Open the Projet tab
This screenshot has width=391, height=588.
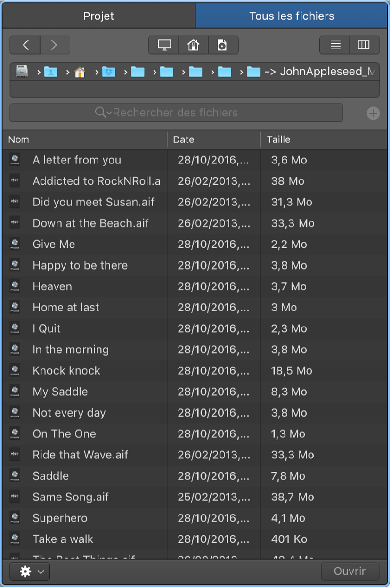click(98, 16)
